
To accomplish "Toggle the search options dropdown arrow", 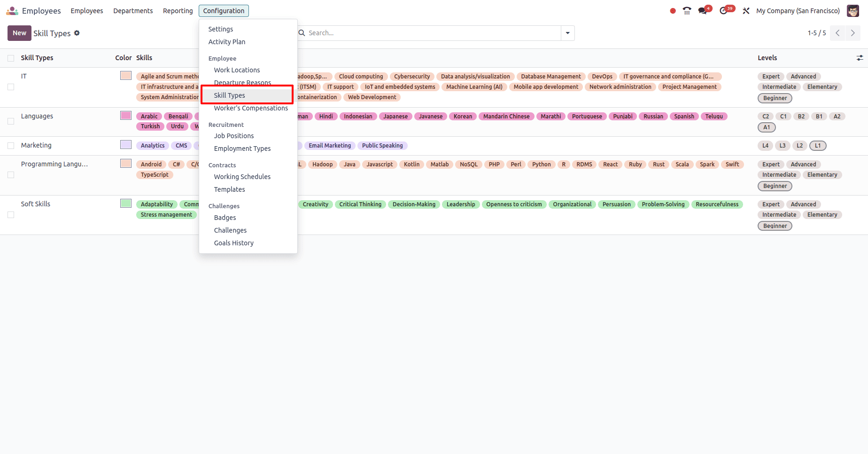I will click(x=568, y=33).
